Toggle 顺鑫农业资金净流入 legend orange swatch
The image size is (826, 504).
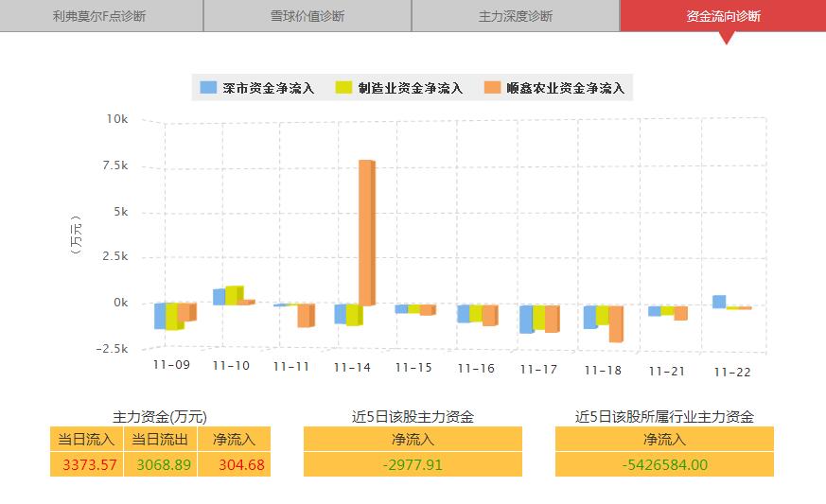[493, 87]
